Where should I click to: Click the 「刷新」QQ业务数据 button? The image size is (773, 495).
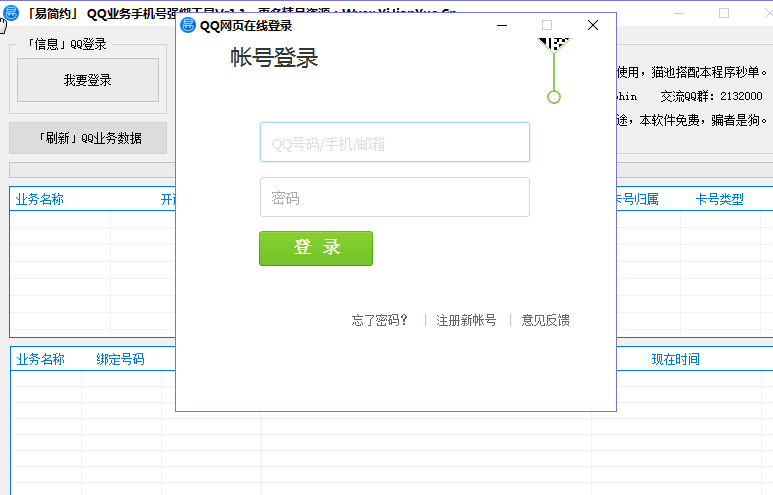[88, 138]
